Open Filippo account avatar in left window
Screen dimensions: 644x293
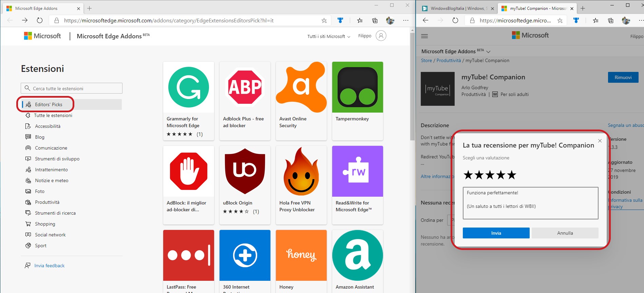[x=381, y=36]
